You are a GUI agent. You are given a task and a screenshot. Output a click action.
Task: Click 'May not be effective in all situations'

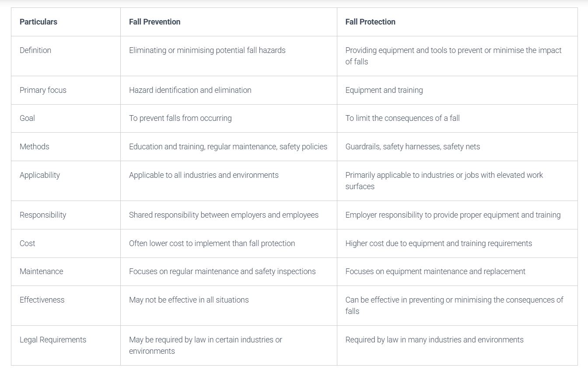click(x=189, y=300)
